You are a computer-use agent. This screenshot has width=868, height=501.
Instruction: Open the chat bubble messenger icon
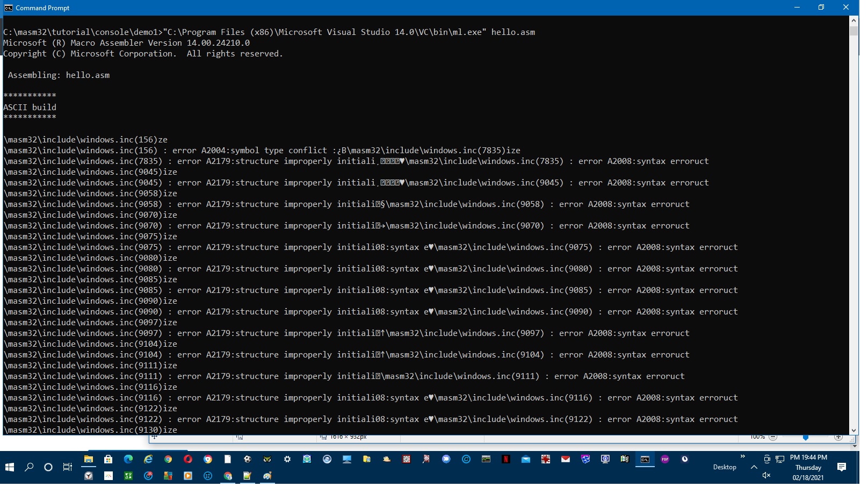tap(446, 459)
